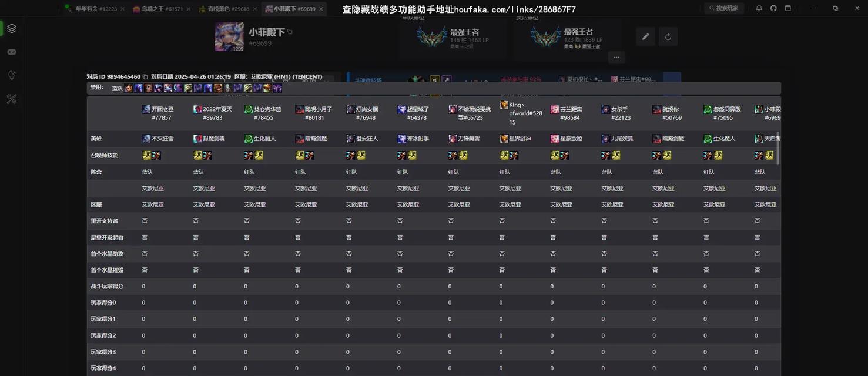Copy the match ID 9894645460
This screenshot has height=376, width=868.
click(145, 77)
